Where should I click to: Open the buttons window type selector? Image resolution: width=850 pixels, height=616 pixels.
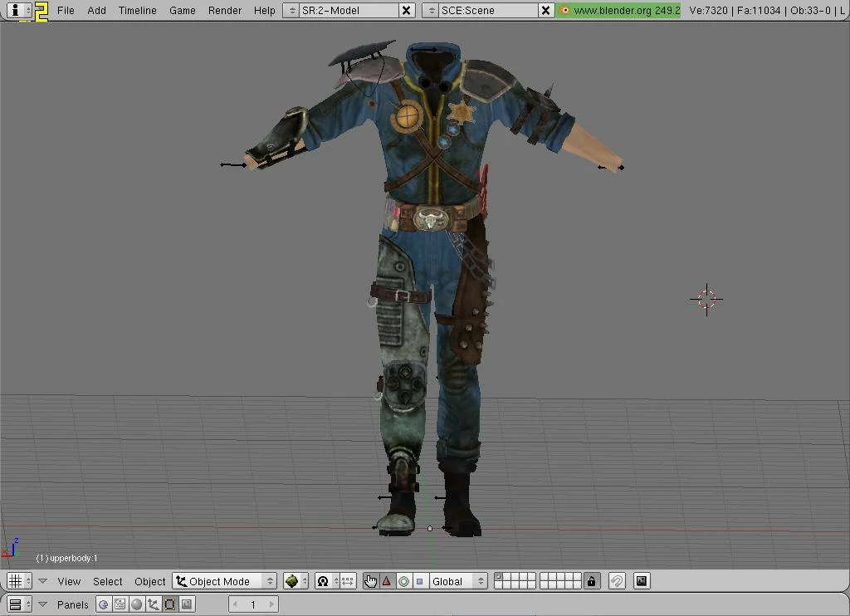click(x=20, y=604)
